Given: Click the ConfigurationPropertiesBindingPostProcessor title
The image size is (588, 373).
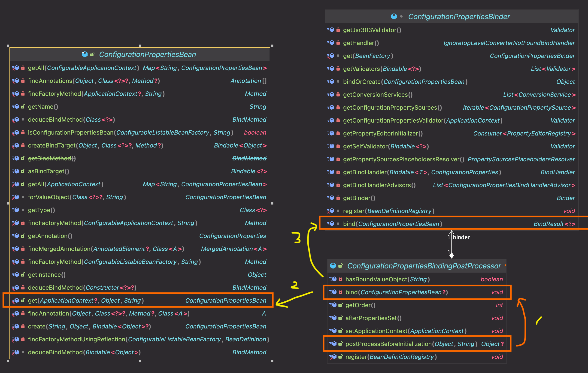Looking at the screenshot, I should coord(424,266).
